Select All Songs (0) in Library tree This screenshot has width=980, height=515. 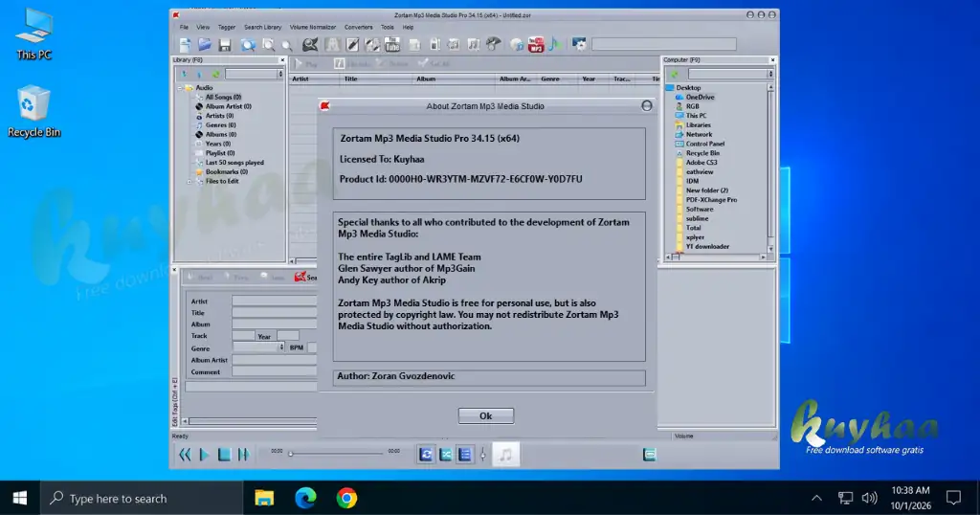pos(223,97)
